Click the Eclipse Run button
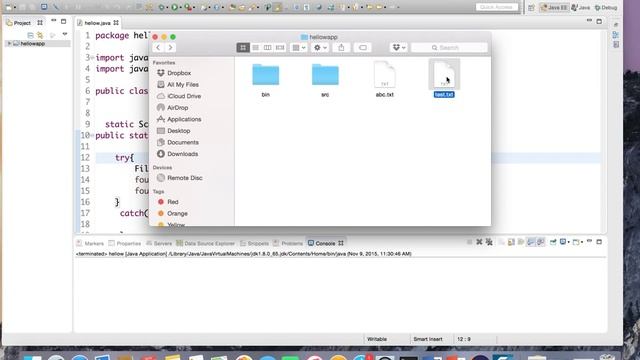The image size is (640, 360). click(175, 7)
